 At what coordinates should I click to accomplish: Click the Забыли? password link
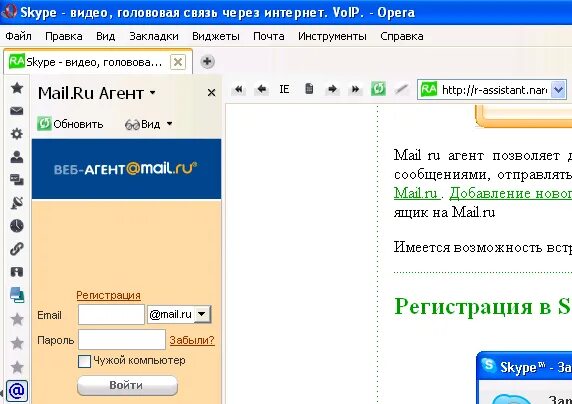click(x=192, y=340)
